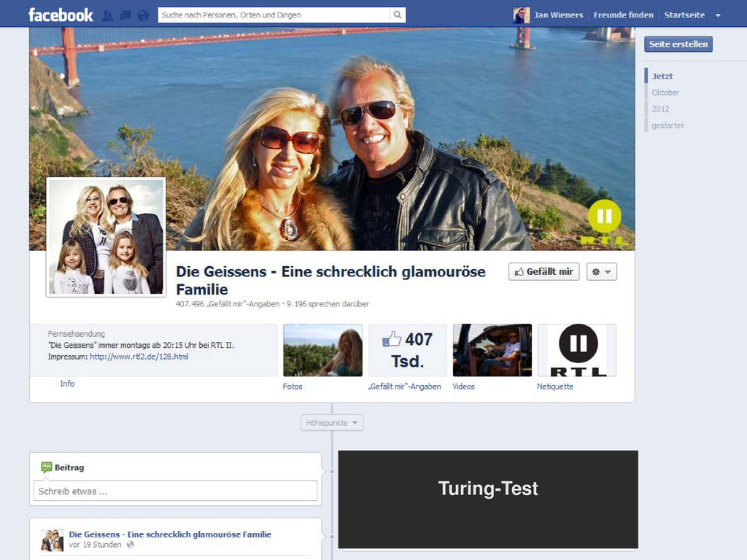Open the friend requests icon
747x560 pixels.
(x=108, y=16)
